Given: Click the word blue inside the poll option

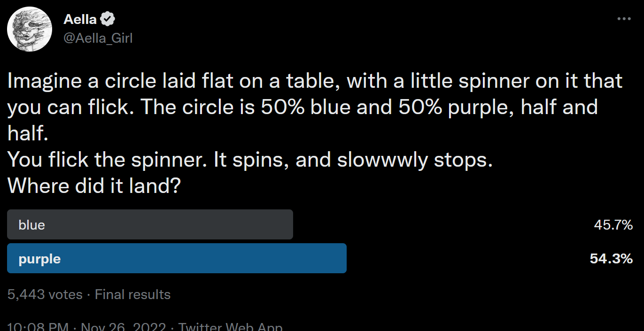Looking at the screenshot, I should click(x=31, y=225).
